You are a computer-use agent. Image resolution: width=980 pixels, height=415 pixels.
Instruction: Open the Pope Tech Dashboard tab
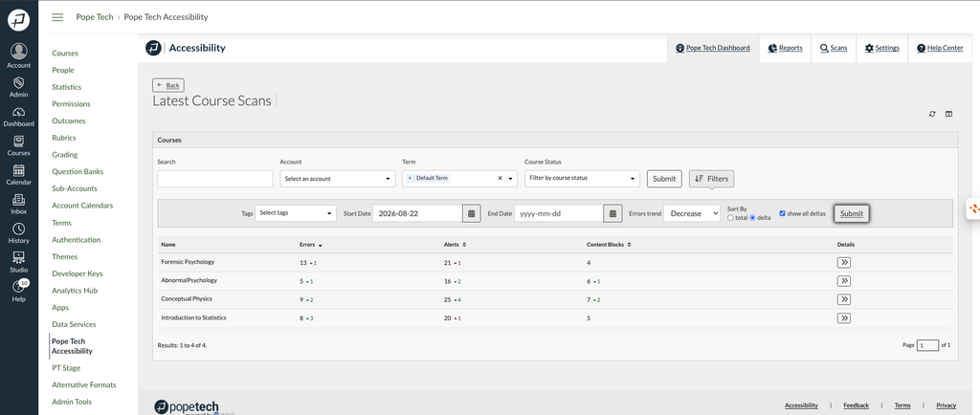(x=713, y=48)
